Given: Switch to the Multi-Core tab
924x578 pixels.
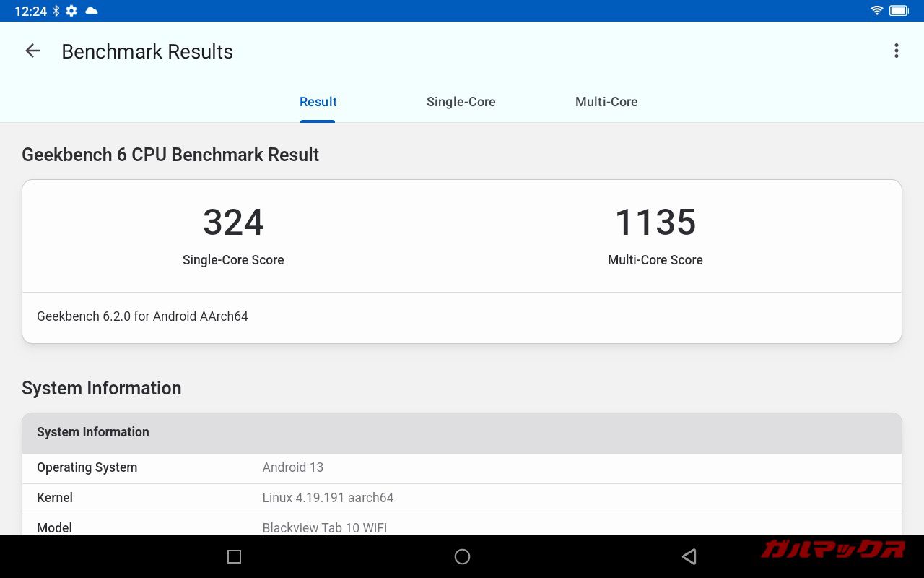Looking at the screenshot, I should click(x=606, y=102).
